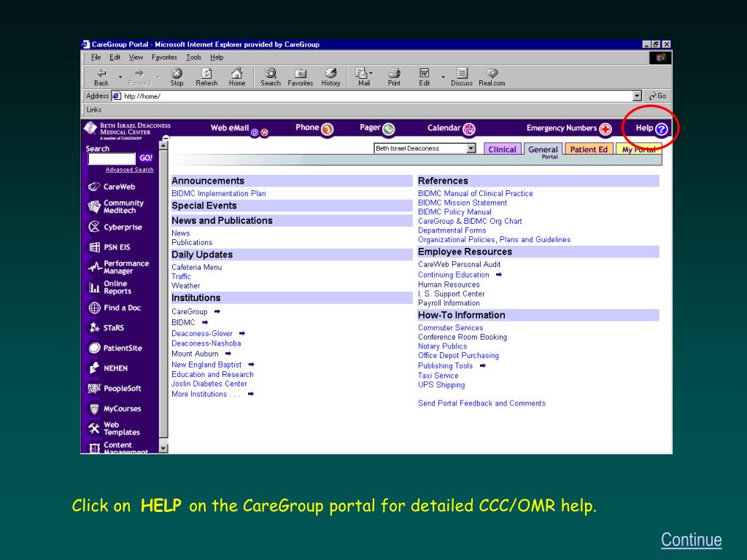
Task: Open Emergency Numbers in header
Action: [569, 128]
